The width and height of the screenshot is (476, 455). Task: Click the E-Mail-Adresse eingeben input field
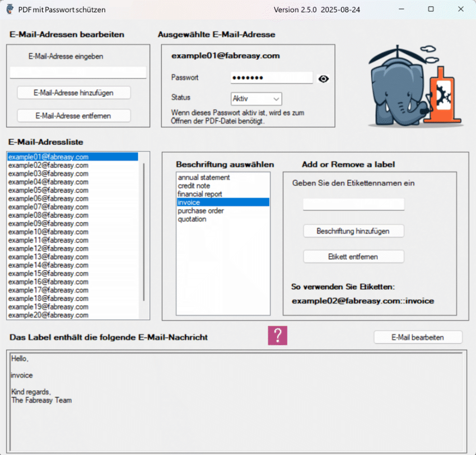point(77,72)
